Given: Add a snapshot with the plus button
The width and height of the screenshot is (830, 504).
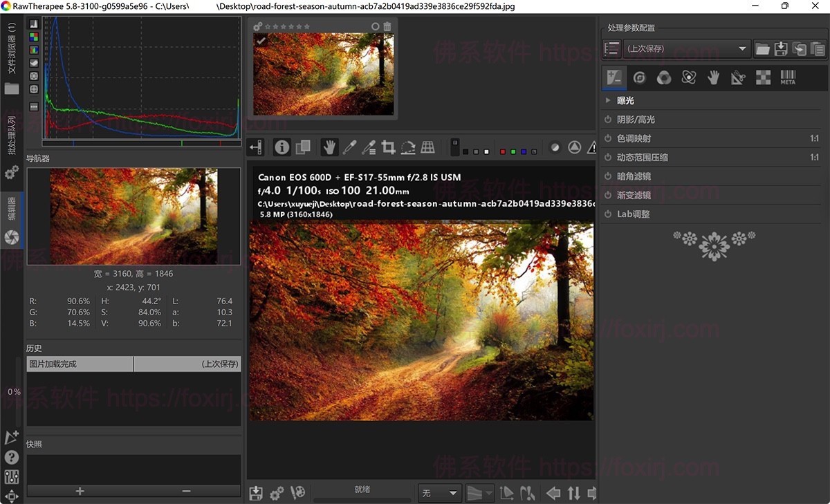Looking at the screenshot, I should tap(80, 491).
